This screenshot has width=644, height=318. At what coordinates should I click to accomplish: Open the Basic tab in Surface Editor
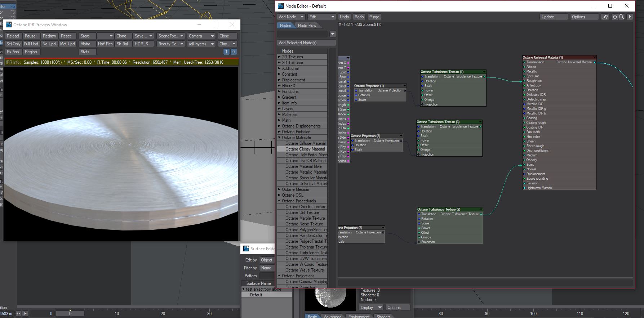click(x=312, y=317)
